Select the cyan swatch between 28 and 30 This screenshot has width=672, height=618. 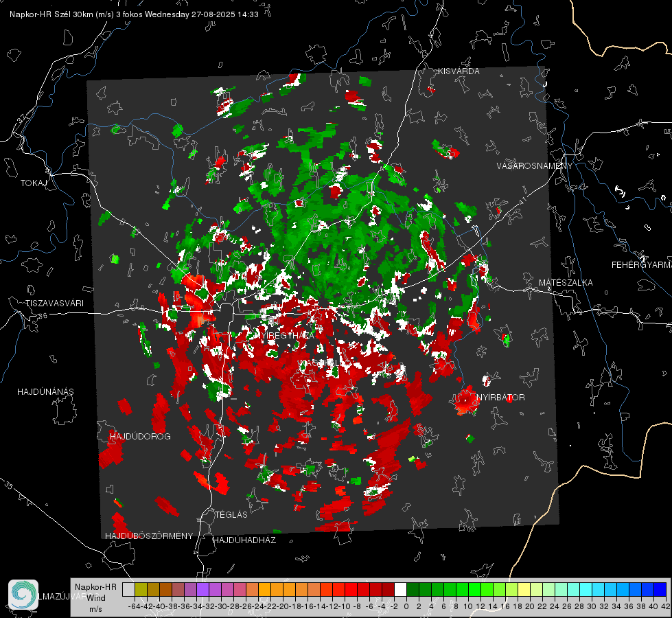click(x=586, y=589)
